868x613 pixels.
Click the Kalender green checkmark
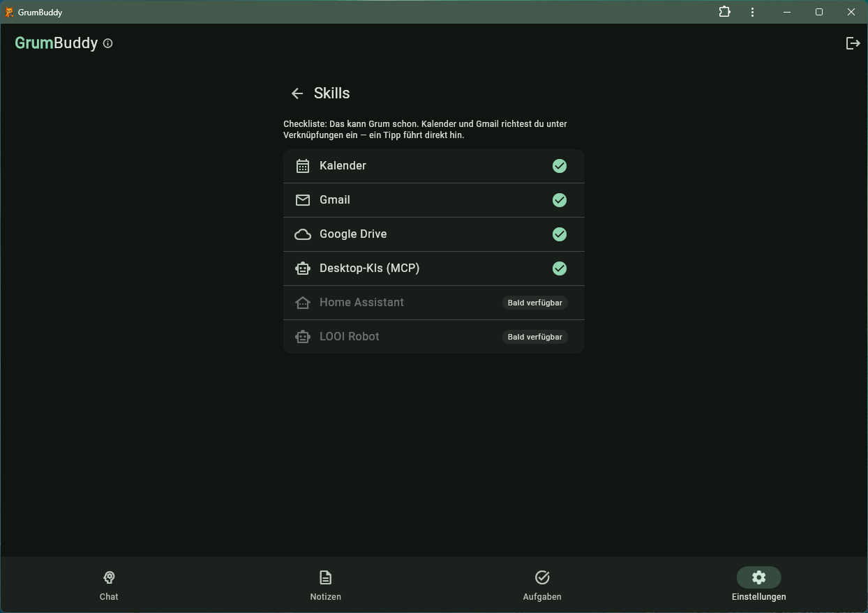[560, 166]
